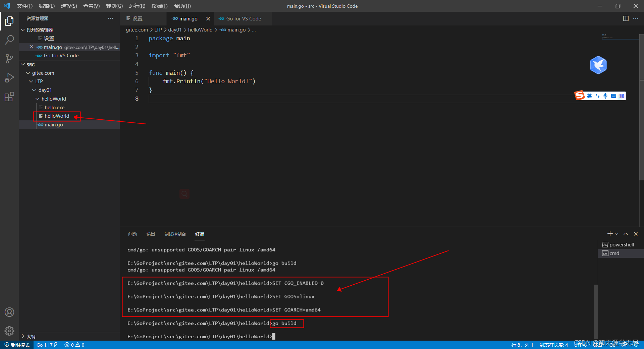Open the 文件(F) menu

24,6
